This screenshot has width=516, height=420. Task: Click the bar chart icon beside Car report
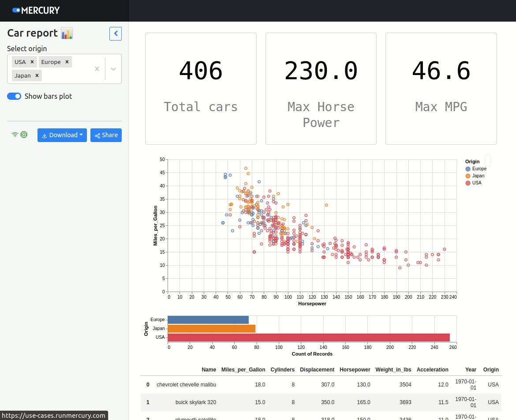pos(67,33)
